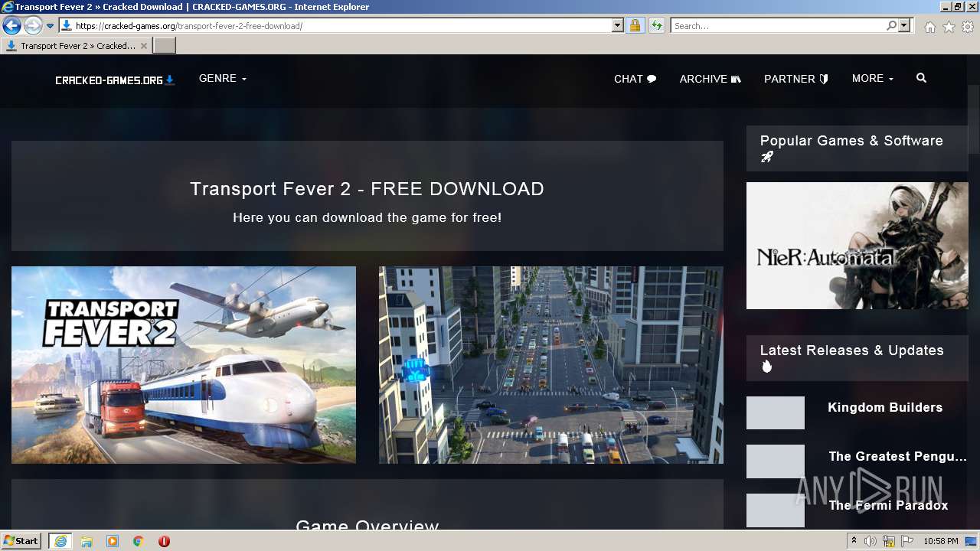Open the ARCHIVE page
This screenshot has height=551, width=980.
click(710, 79)
